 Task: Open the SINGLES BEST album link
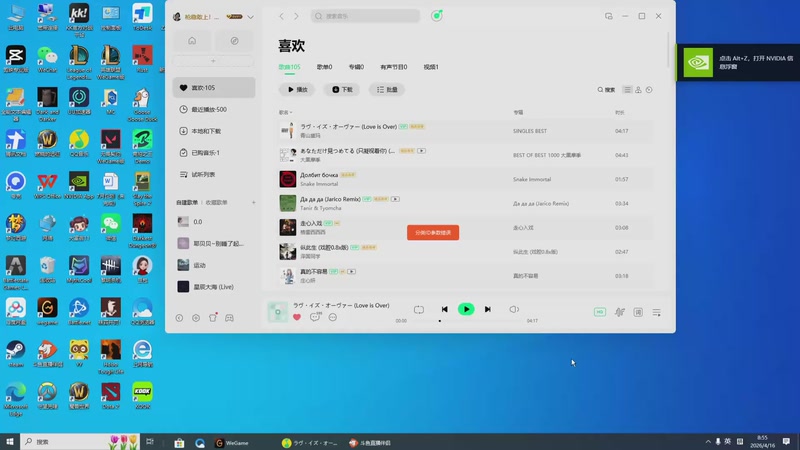[x=530, y=131]
